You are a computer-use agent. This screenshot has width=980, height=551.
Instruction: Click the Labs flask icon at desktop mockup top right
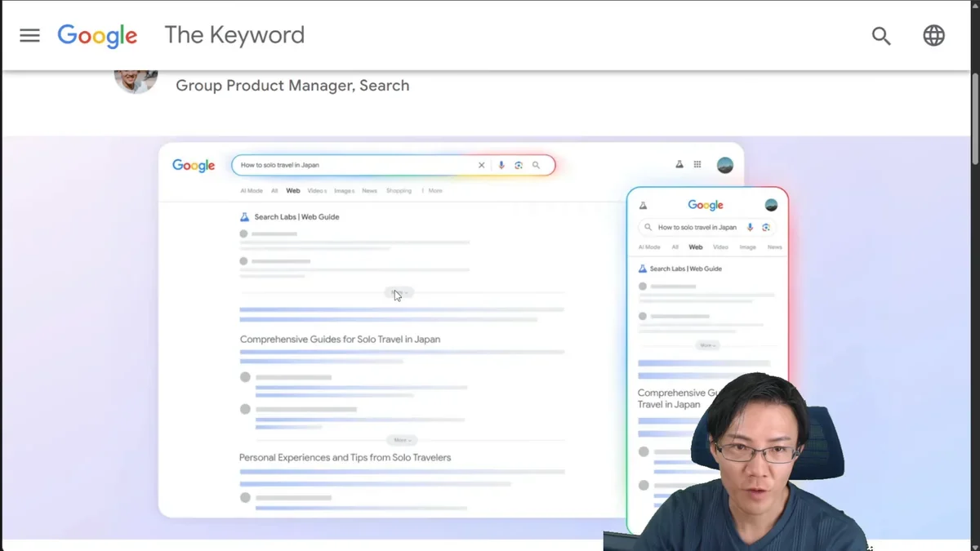[679, 164]
